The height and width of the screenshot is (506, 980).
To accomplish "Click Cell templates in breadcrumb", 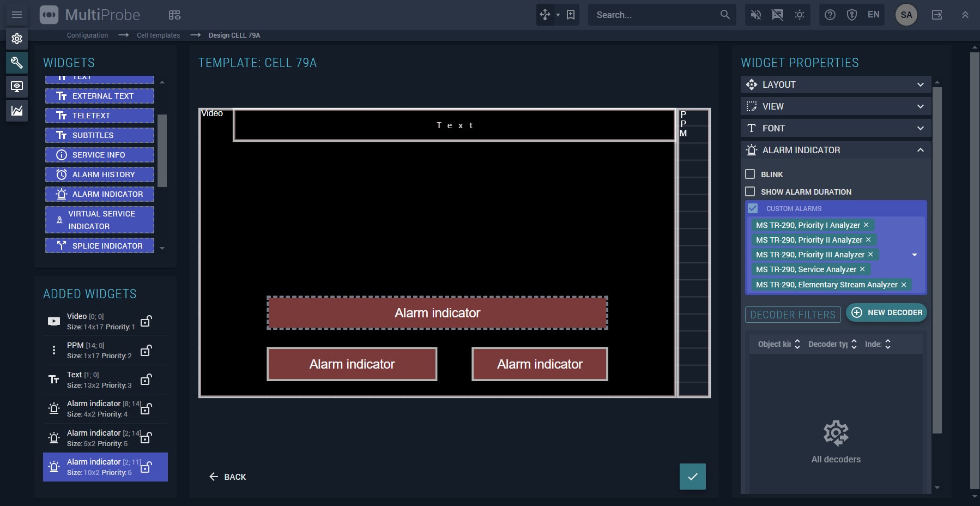I will (x=158, y=35).
